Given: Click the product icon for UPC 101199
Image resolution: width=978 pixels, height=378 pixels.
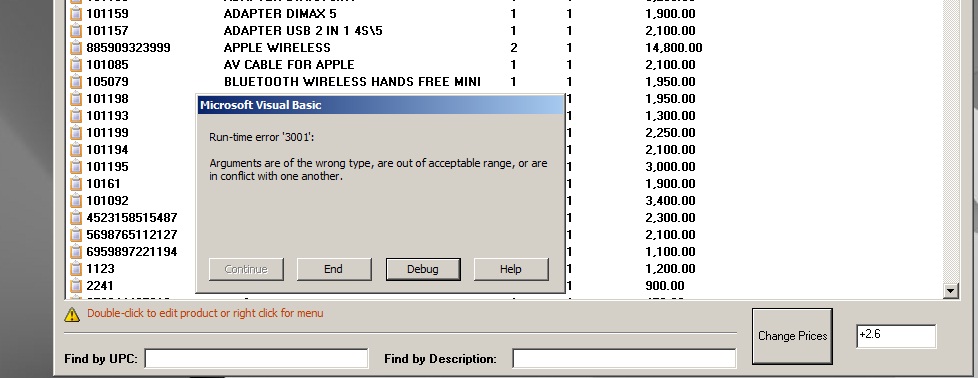Looking at the screenshot, I should tap(75, 132).
